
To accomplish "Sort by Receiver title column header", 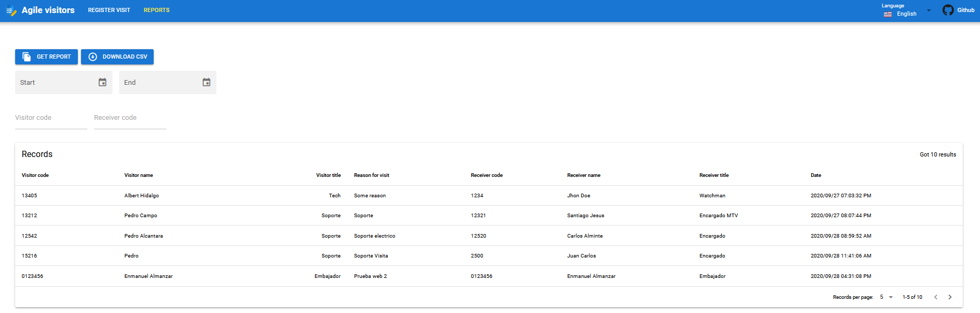I will pyautogui.click(x=714, y=175).
